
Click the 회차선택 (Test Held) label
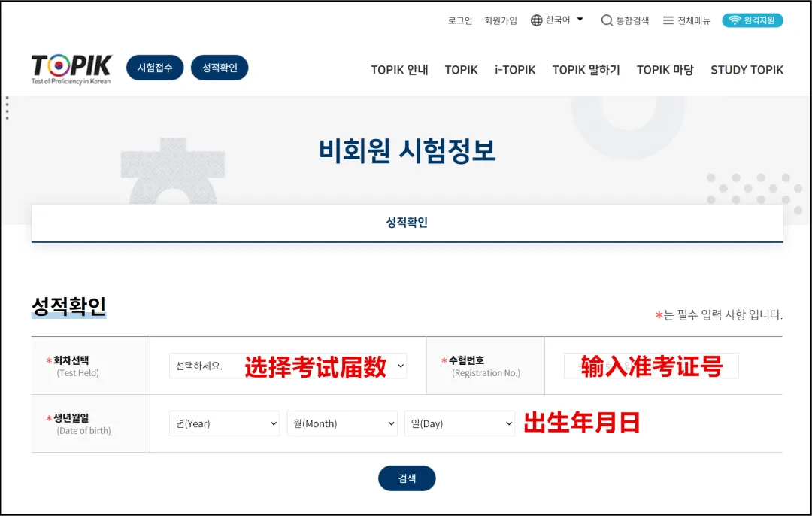pos(72,366)
